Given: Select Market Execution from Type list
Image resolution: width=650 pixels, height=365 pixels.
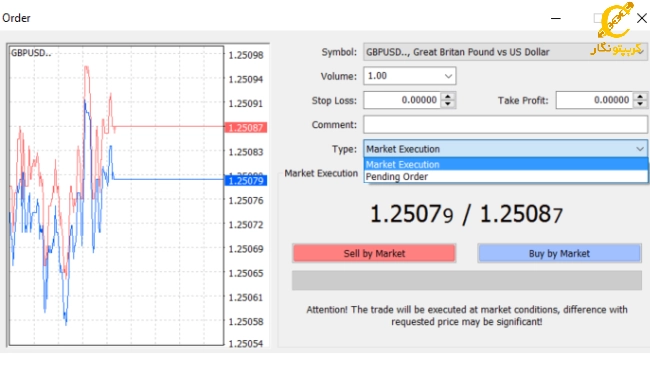Looking at the screenshot, I should click(x=506, y=164).
